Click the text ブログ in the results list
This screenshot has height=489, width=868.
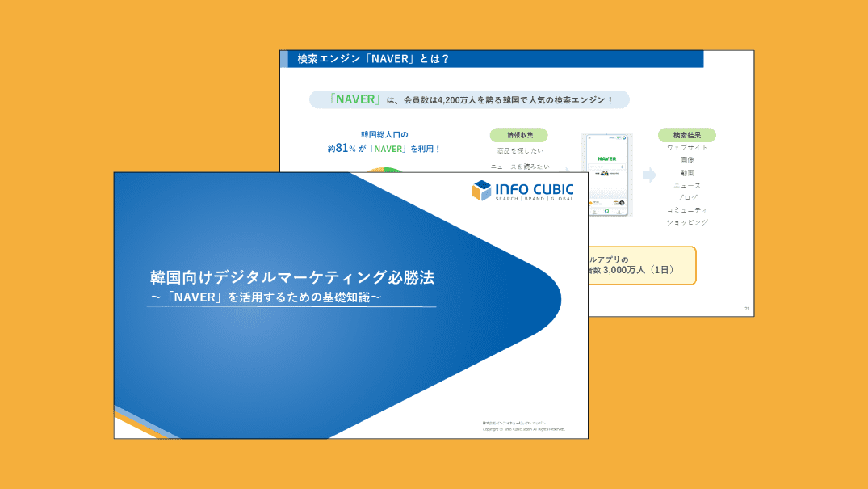coord(687,197)
